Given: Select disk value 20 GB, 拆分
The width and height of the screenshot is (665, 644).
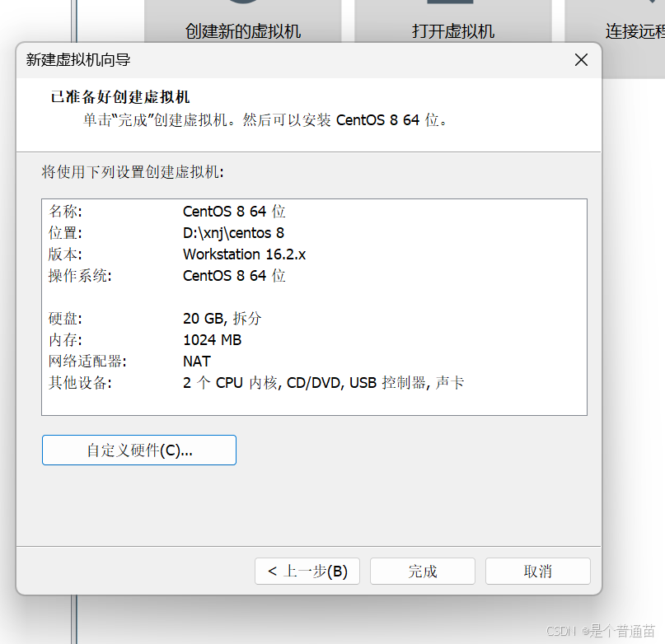Looking at the screenshot, I should pos(222,319).
